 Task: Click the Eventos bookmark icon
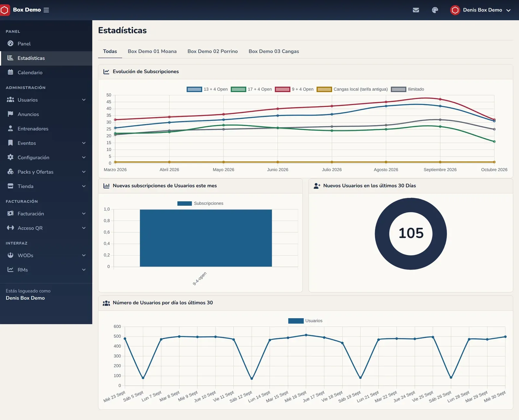click(x=10, y=143)
